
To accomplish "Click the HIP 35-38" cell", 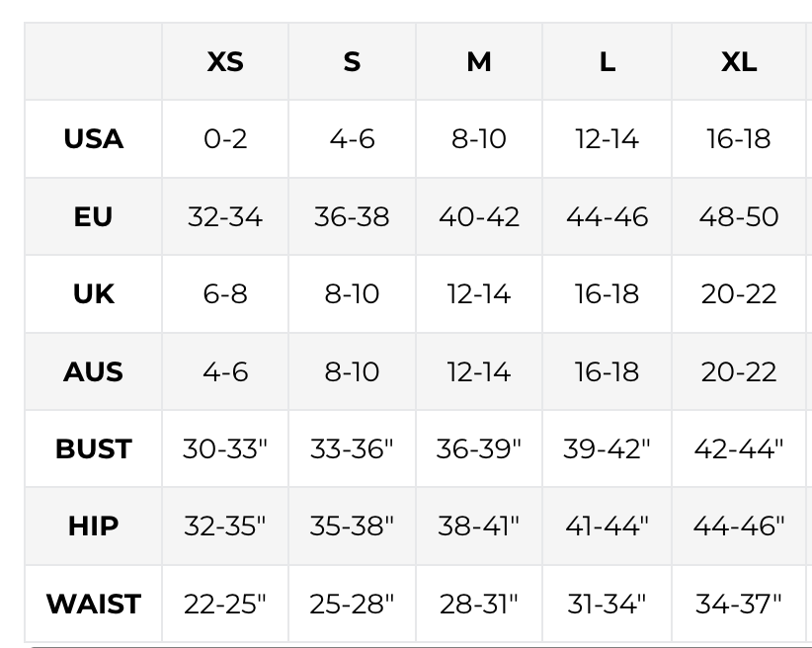I will [352, 526].
